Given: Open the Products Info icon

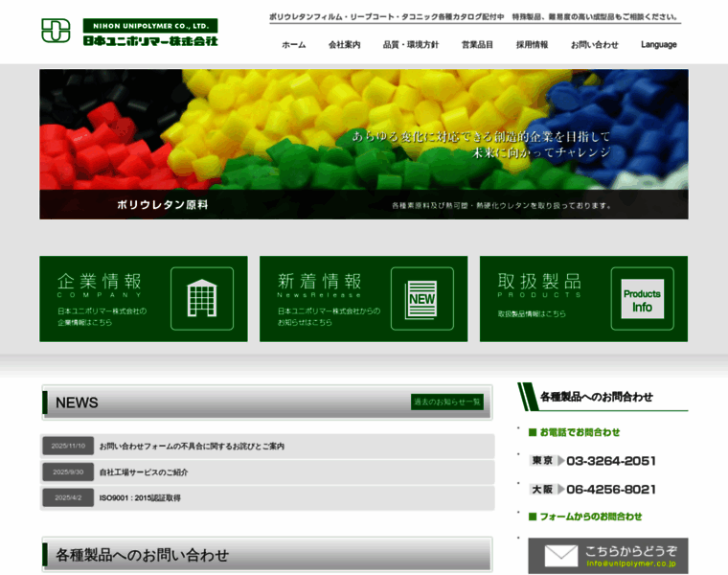Looking at the screenshot, I should [x=642, y=299].
